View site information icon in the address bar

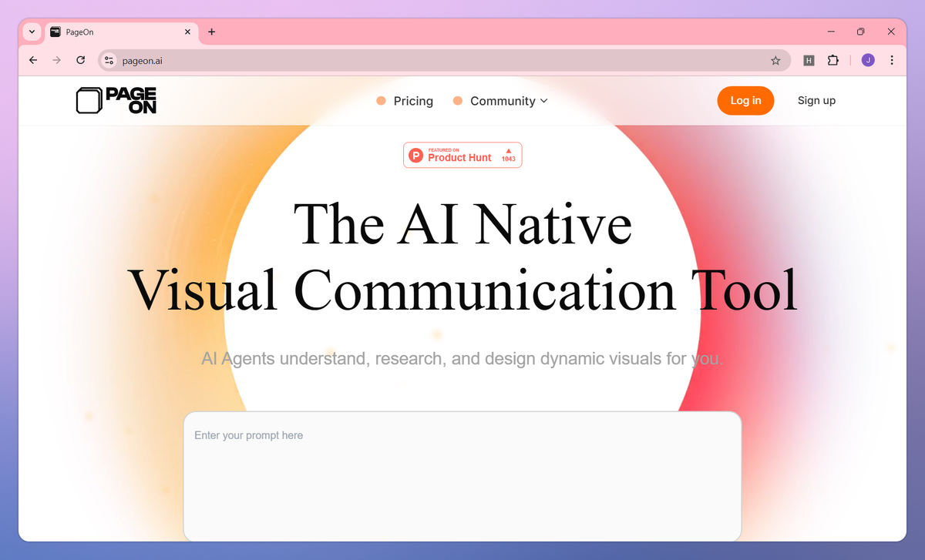click(x=109, y=60)
